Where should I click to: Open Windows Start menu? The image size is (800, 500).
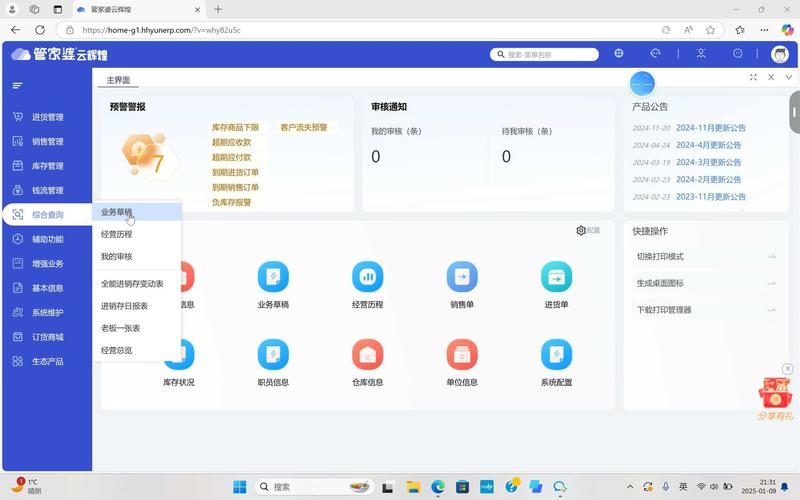click(239, 487)
